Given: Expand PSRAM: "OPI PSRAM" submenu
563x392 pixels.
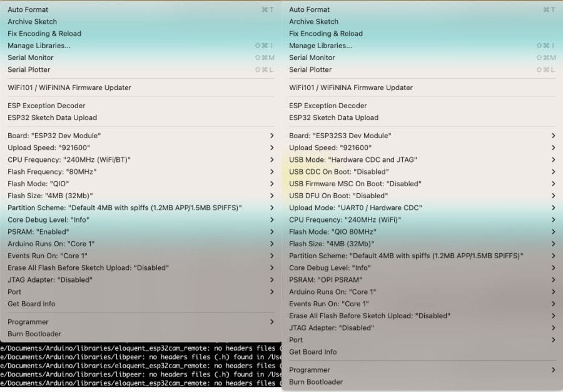Looking at the screenshot, I should 422,280.
